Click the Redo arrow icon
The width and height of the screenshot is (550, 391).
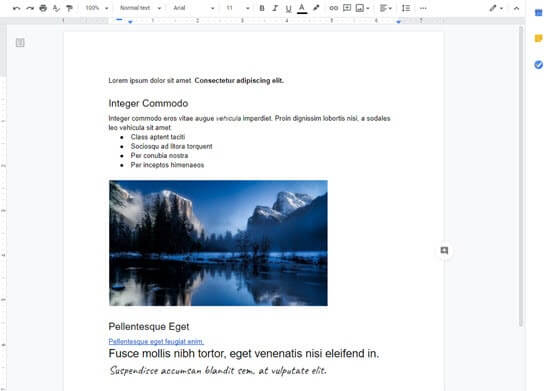(30, 8)
